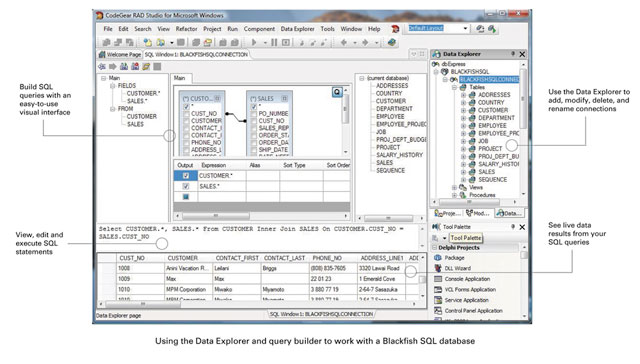
Task: Click the Forward navigation arrow in main toolbar
Action: click(x=365, y=42)
